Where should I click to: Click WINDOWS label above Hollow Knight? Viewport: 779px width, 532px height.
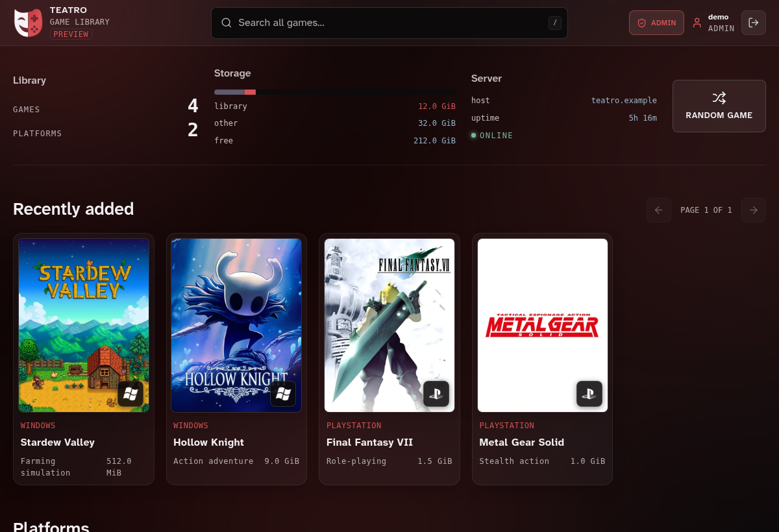point(191,426)
